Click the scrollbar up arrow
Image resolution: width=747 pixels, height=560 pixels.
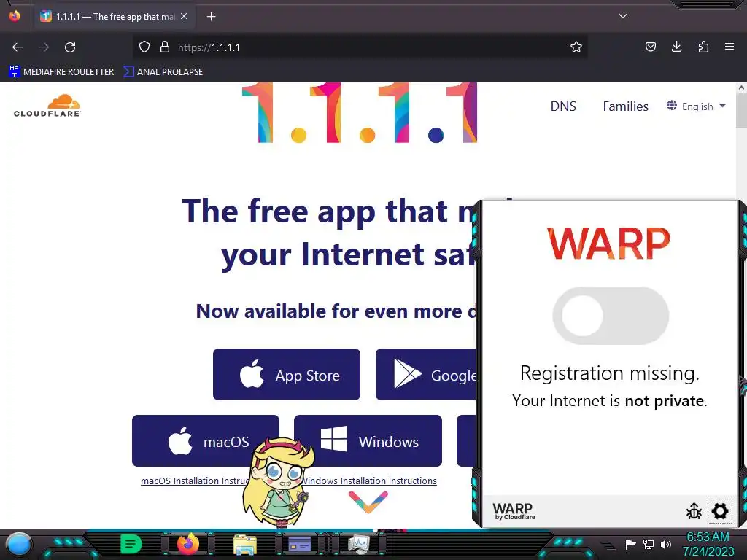(741, 87)
